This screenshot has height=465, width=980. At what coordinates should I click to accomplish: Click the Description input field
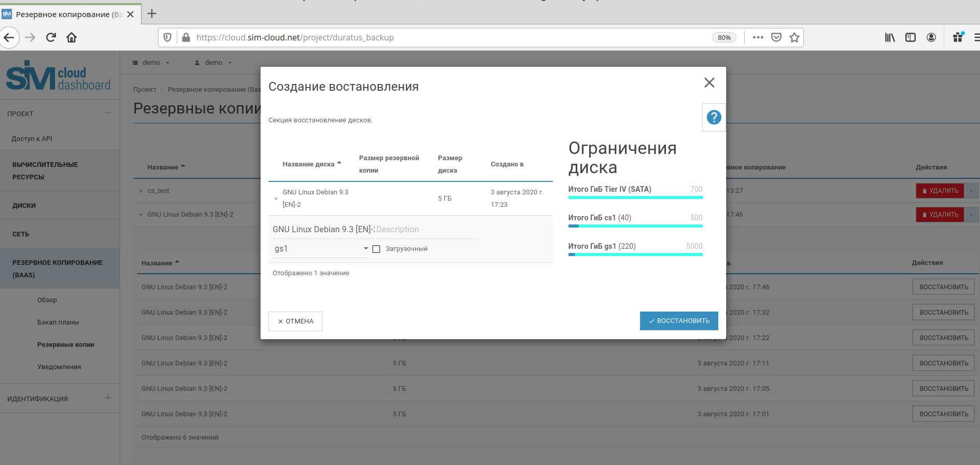[x=426, y=230]
